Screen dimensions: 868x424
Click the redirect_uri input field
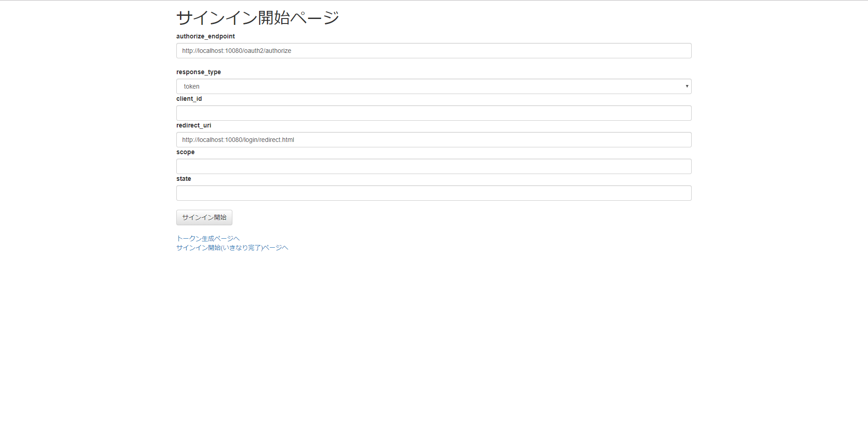(434, 140)
